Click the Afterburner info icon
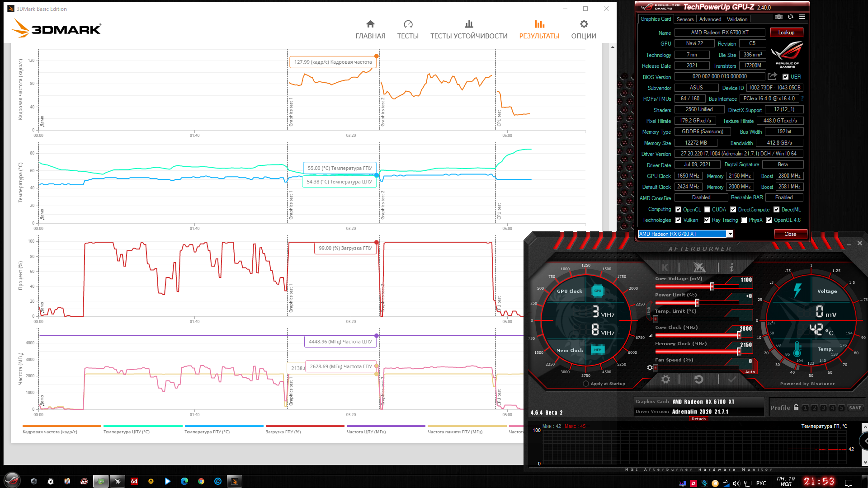The height and width of the screenshot is (488, 868). pos(731,267)
